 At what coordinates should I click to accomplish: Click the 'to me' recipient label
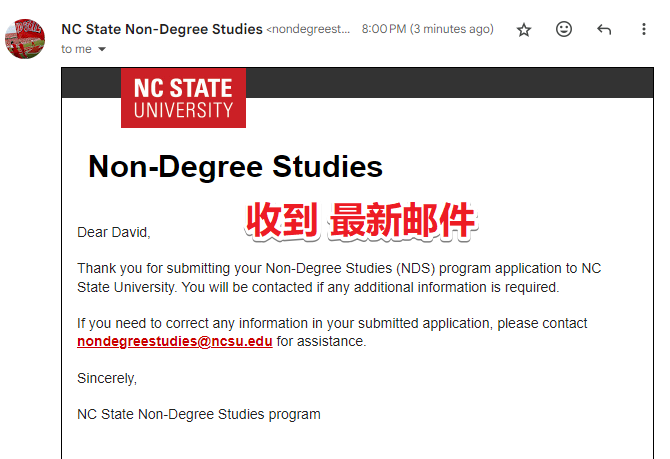point(76,49)
